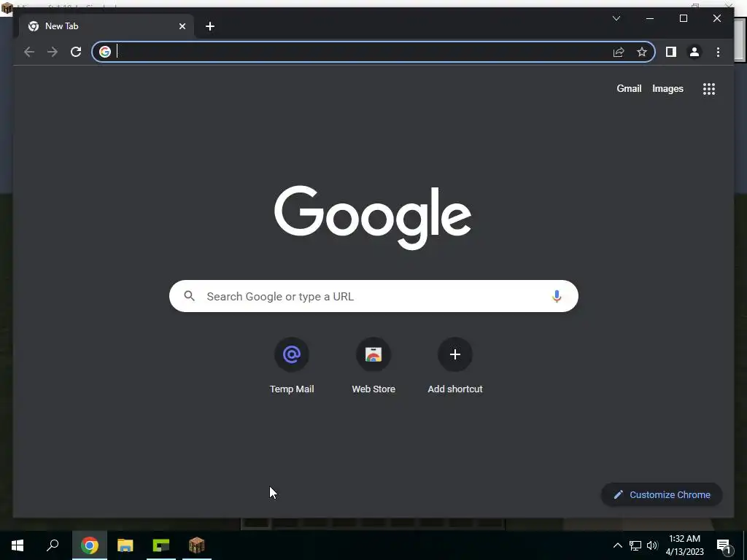747x560 pixels.
Task: Open the Windows Start menu
Action: pyautogui.click(x=18, y=545)
